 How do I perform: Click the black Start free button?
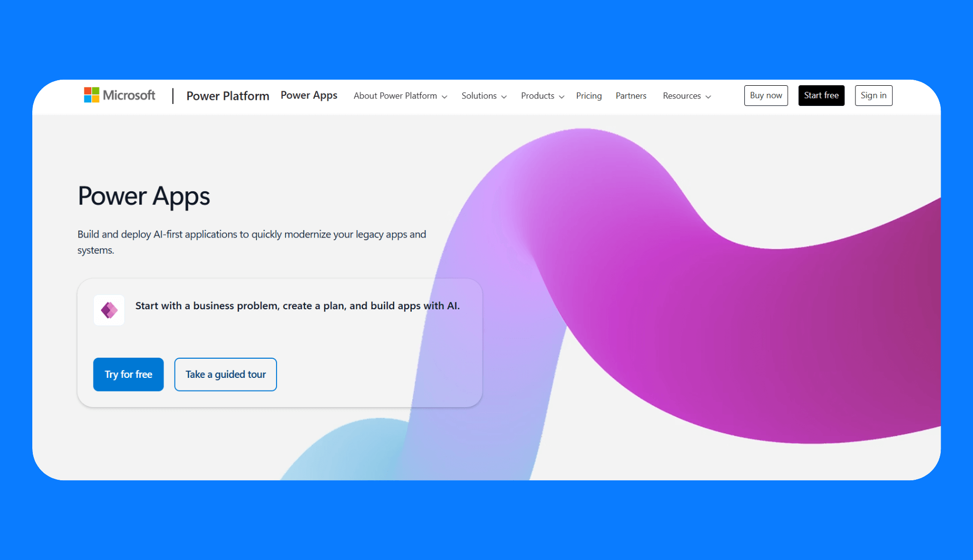821,95
